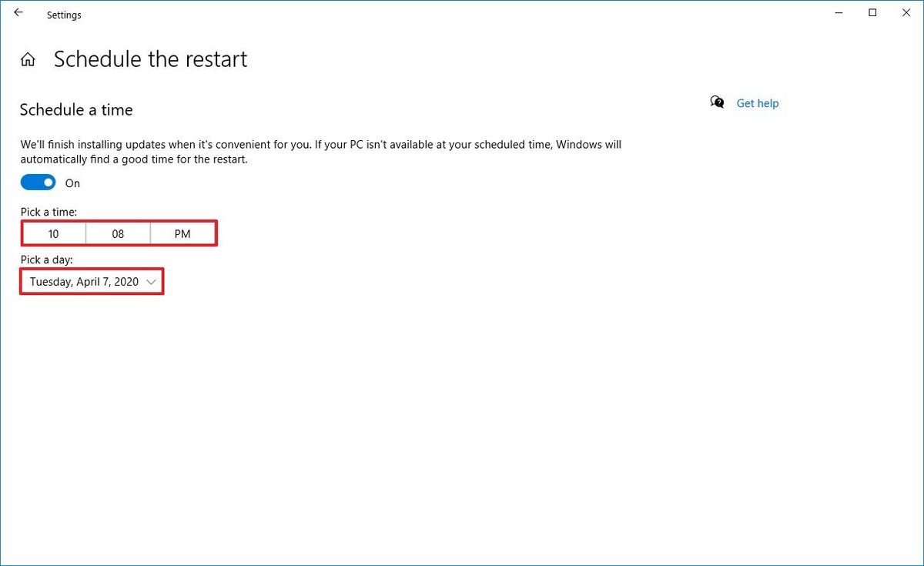This screenshot has height=566, width=924.
Task: Toggle the On switch under the description
Action: pos(38,182)
